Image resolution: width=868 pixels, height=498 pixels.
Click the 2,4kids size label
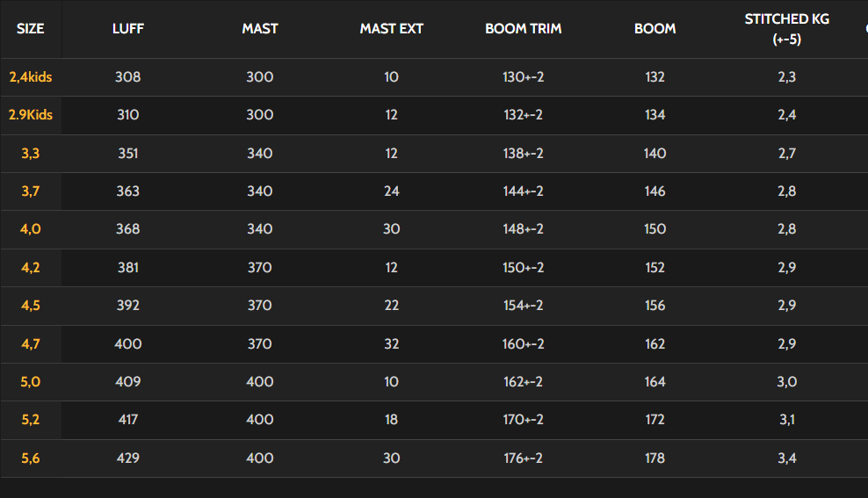pyautogui.click(x=31, y=77)
